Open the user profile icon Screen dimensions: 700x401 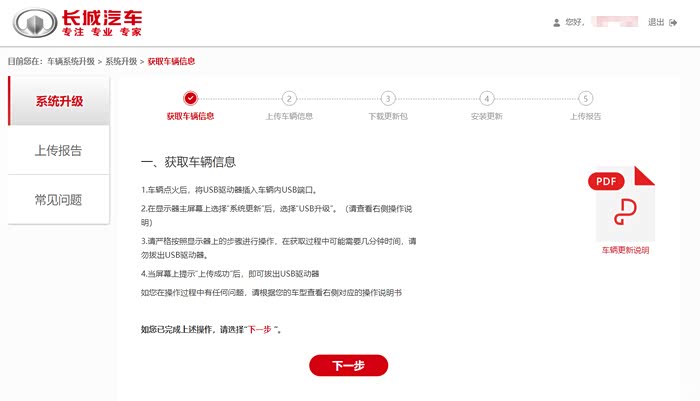tap(556, 22)
